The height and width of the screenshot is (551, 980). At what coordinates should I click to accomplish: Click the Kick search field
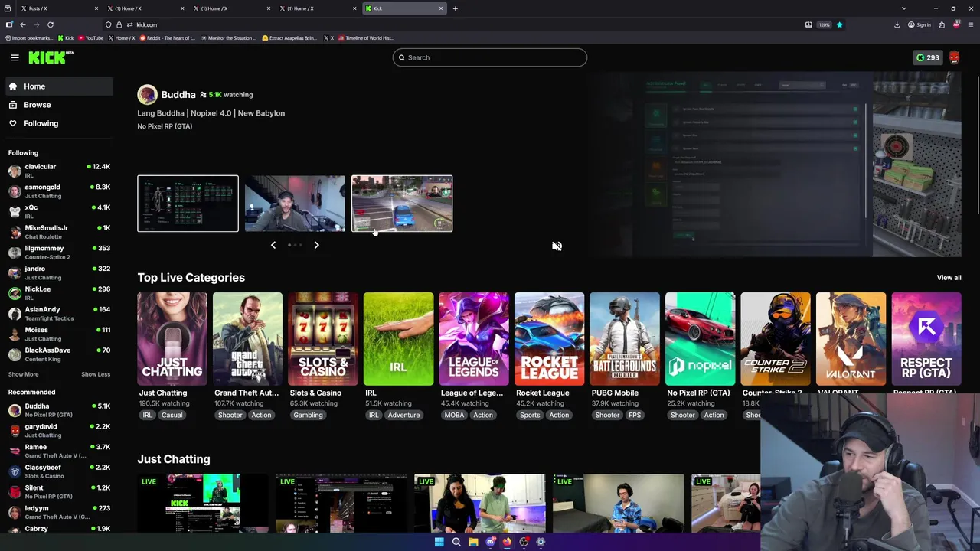coord(490,57)
